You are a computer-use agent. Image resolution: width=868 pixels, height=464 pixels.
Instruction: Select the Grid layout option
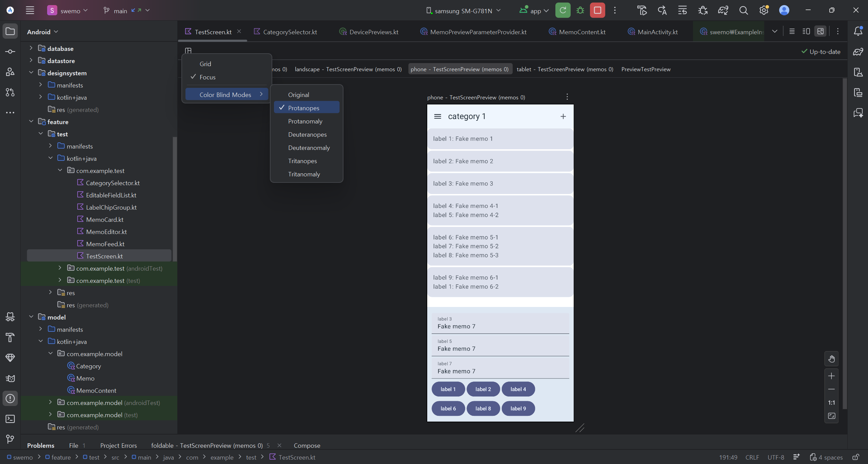tap(205, 64)
